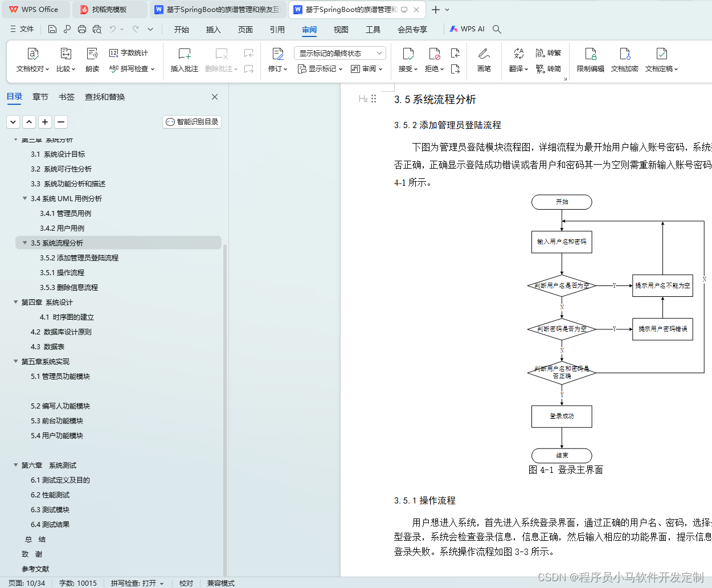Insert a comment with 插入批注
712x588 pixels.
[x=184, y=60]
